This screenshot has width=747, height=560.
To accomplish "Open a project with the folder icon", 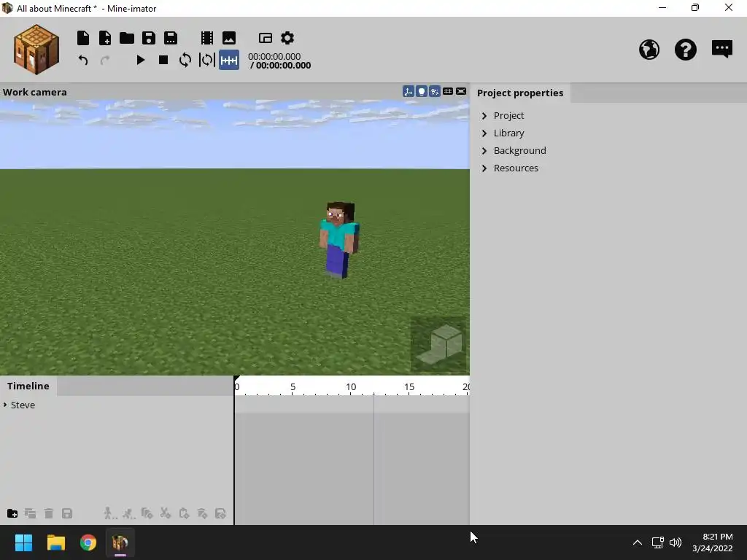I will 127,38.
